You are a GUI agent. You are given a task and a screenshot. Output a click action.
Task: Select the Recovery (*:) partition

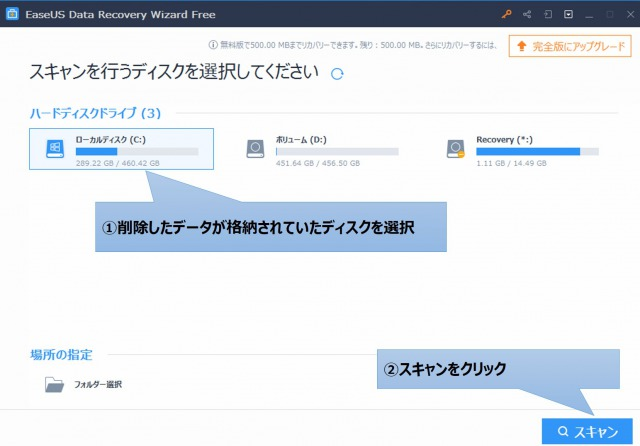coord(523,149)
